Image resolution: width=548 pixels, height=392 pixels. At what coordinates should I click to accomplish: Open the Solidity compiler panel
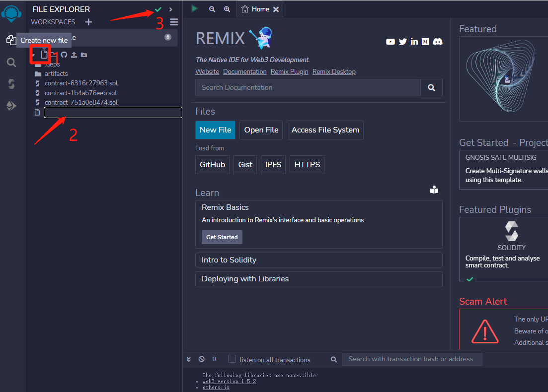pyautogui.click(x=11, y=84)
